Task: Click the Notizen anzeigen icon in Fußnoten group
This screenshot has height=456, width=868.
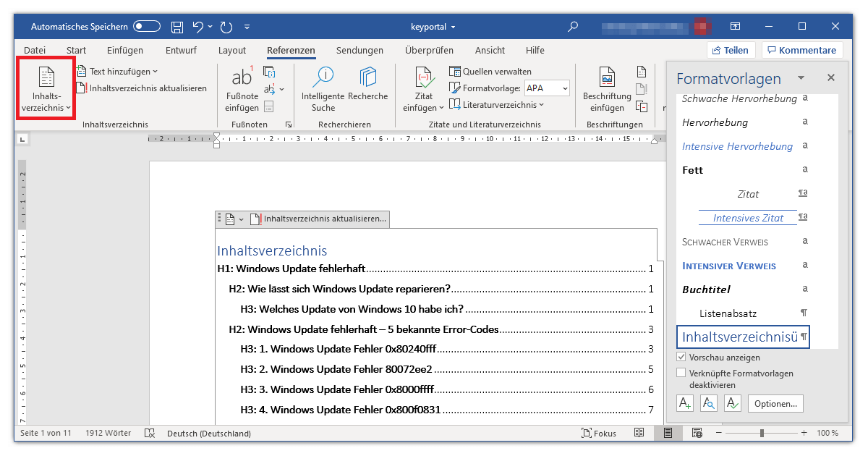Action: click(268, 107)
